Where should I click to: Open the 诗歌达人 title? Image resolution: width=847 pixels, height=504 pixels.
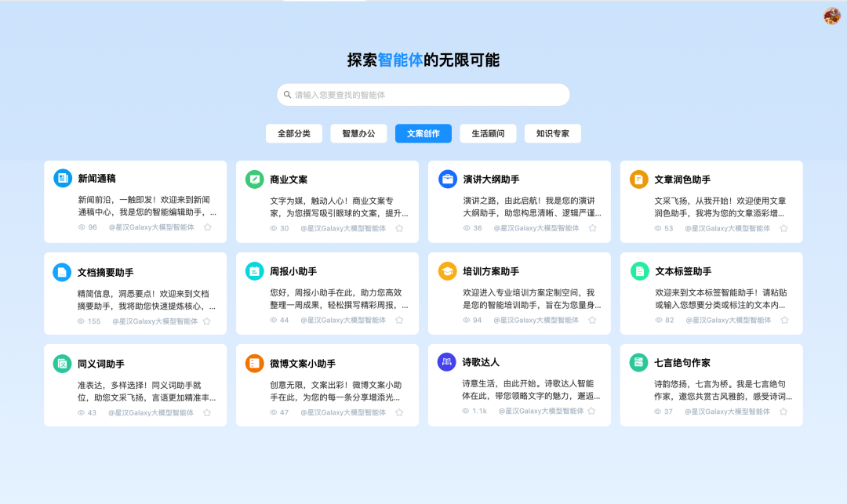[481, 362]
